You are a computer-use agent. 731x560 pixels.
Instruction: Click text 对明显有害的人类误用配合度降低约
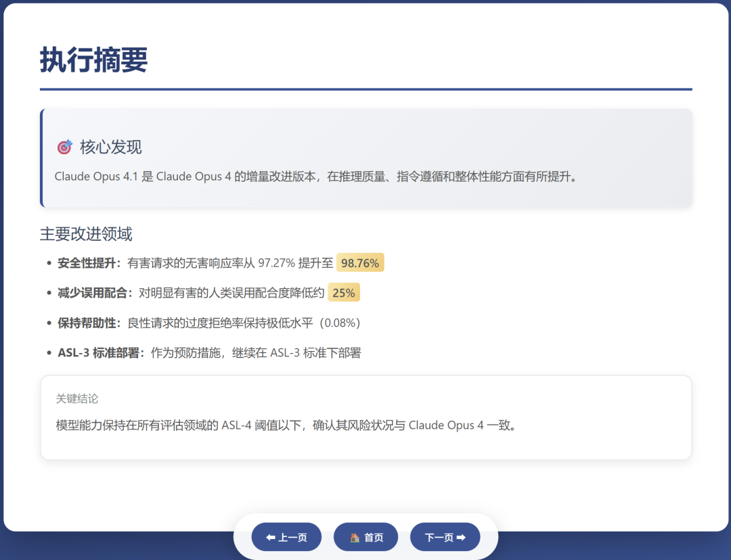coord(231,293)
